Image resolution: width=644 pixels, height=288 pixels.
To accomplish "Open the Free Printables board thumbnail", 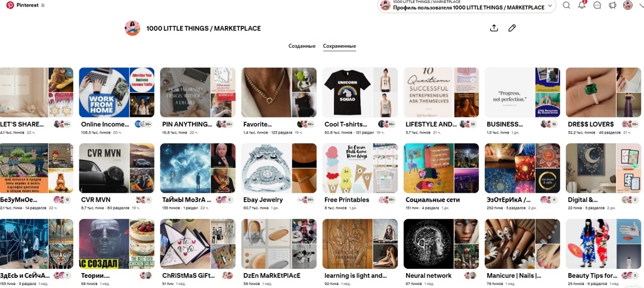I will click(360, 168).
